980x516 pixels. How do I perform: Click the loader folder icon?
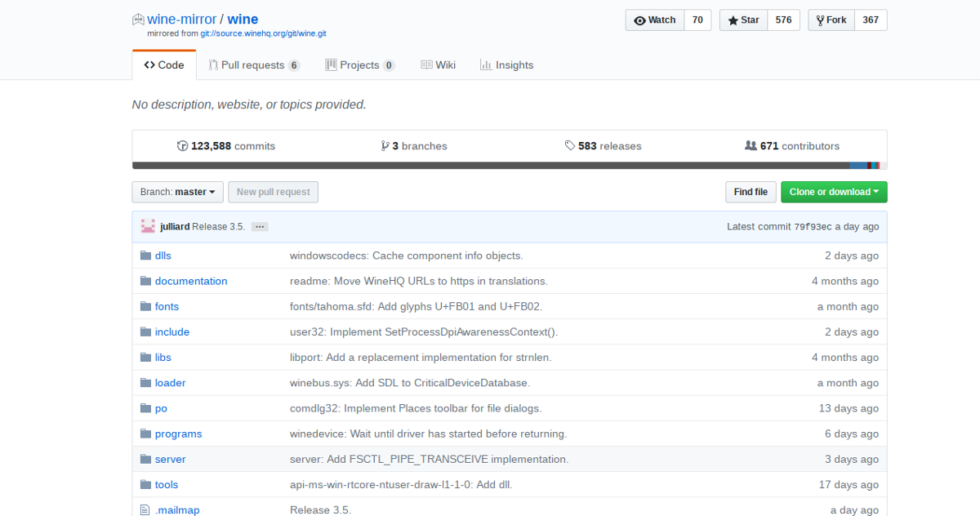click(x=145, y=382)
